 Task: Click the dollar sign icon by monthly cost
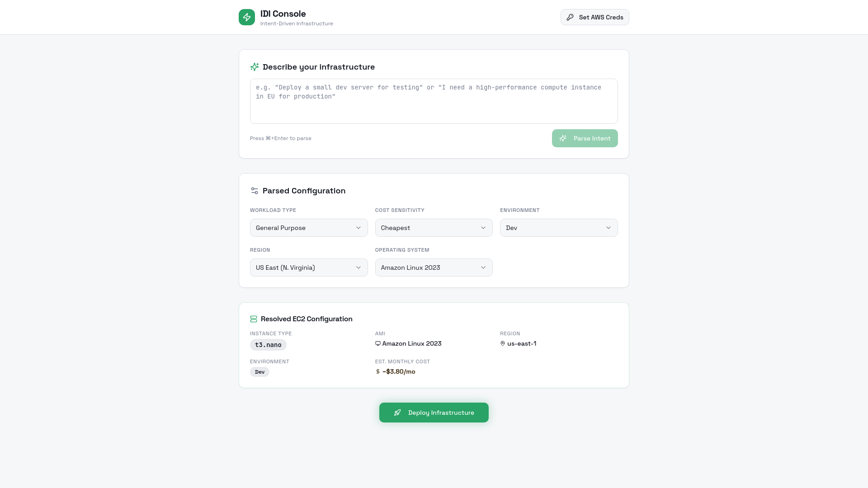[x=378, y=372]
